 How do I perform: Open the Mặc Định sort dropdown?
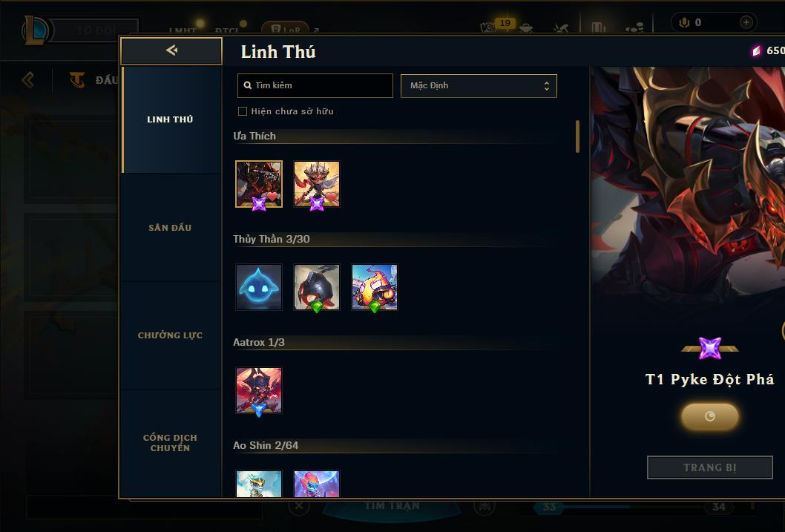tap(479, 85)
